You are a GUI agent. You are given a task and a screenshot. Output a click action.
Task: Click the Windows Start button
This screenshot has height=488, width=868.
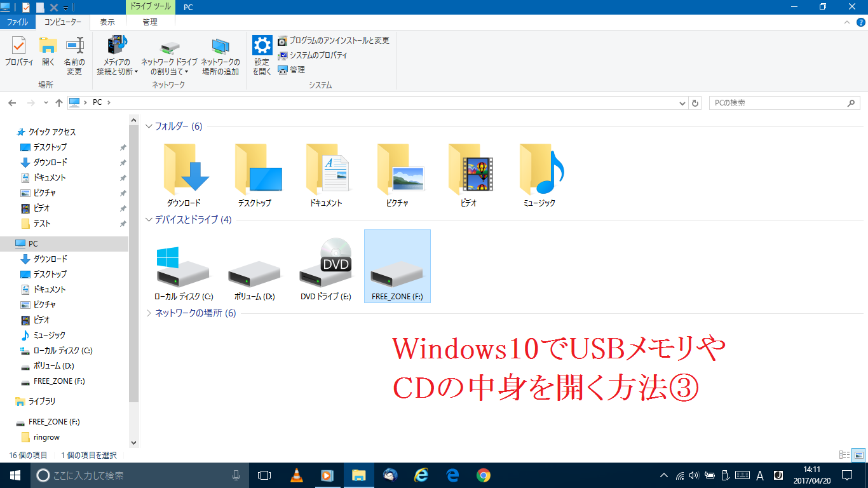15,475
